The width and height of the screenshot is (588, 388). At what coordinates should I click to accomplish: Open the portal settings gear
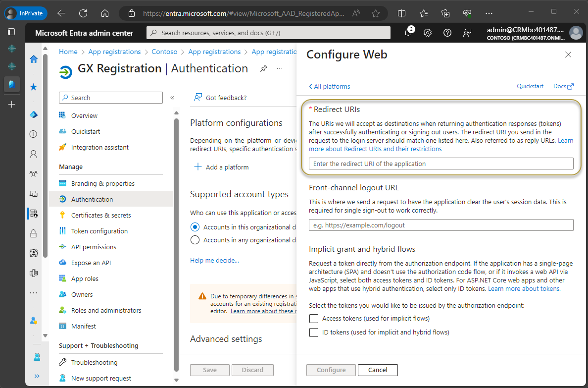pyautogui.click(x=428, y=33)
